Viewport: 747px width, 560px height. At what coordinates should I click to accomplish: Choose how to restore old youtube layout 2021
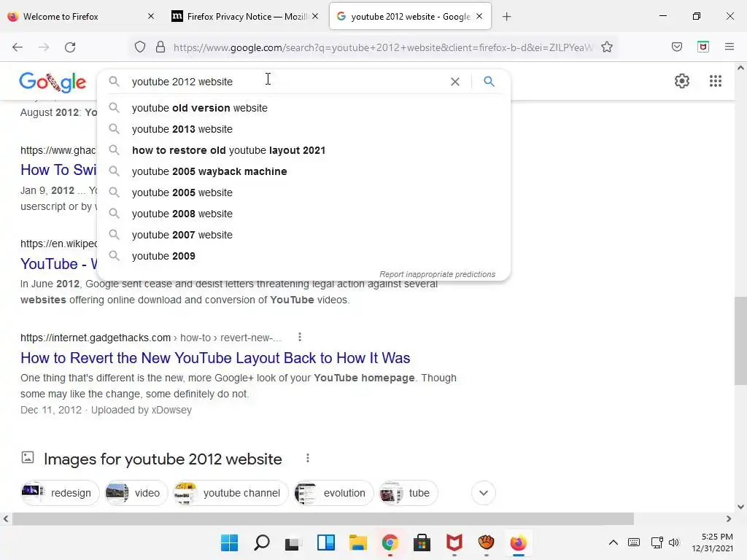(x=303, y=150)
